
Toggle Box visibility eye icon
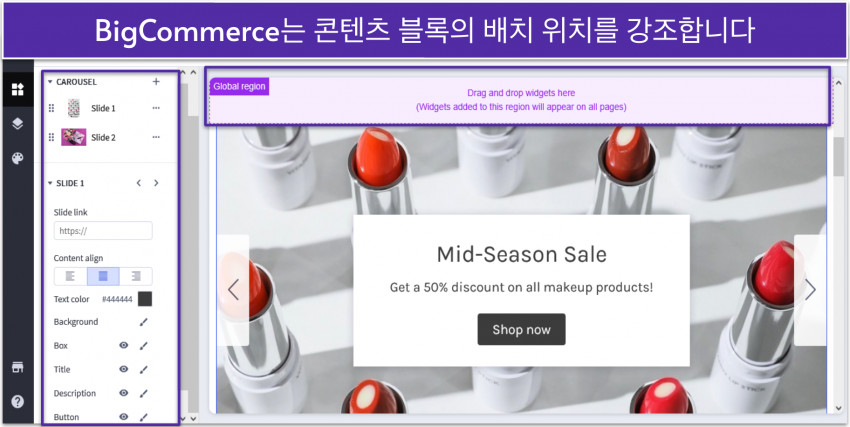[x=124, y=345]
